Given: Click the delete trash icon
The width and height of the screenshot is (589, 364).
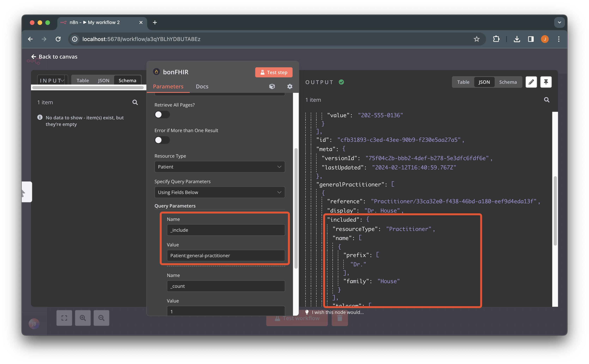Looking at the screenshot, I should [340, 318].
